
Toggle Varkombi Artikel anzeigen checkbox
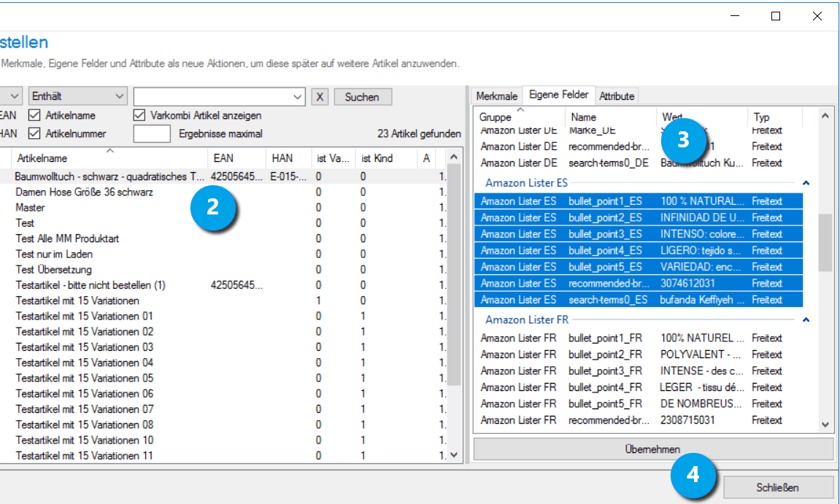coord(139,115)
